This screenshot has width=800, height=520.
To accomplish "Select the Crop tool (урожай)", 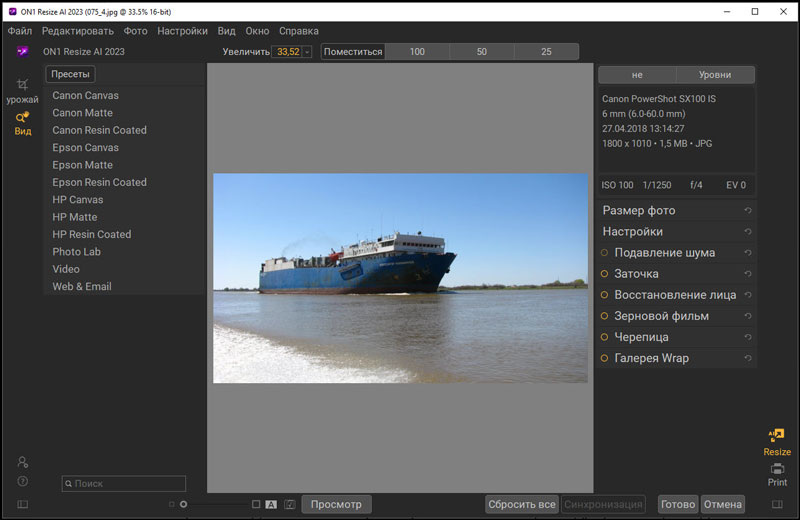I will (22, 91).
